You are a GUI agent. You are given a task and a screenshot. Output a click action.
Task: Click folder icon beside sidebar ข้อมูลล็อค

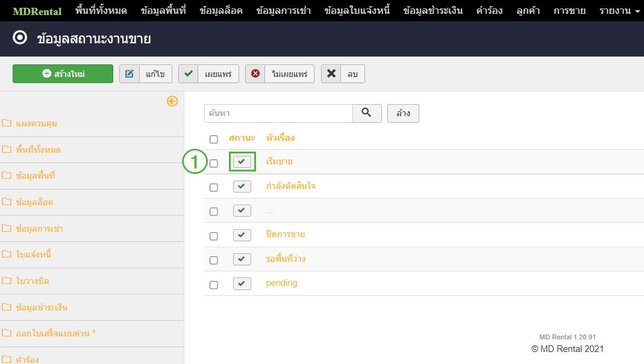coord(7,202)
